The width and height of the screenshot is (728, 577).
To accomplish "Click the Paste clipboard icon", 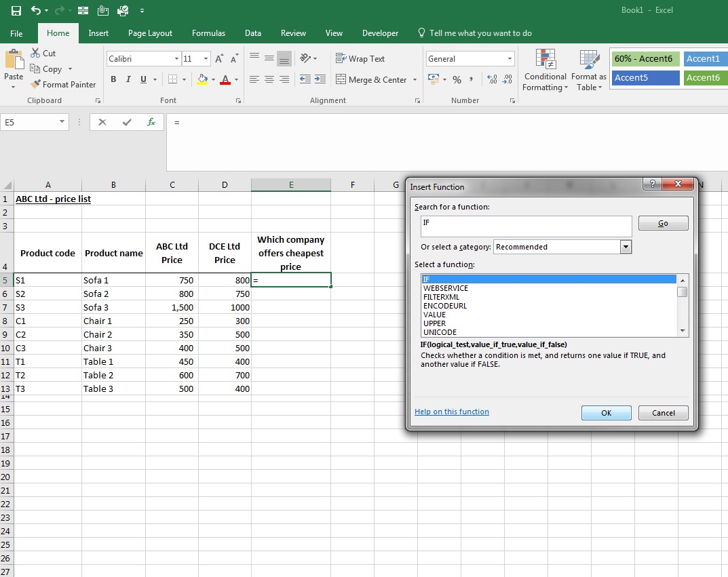I will point(14,60).
